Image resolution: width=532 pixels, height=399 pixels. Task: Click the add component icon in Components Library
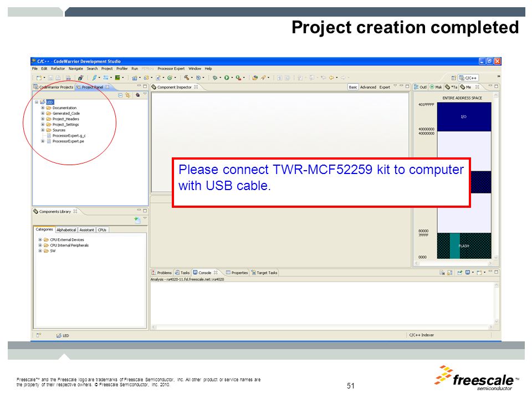[137, 220]
